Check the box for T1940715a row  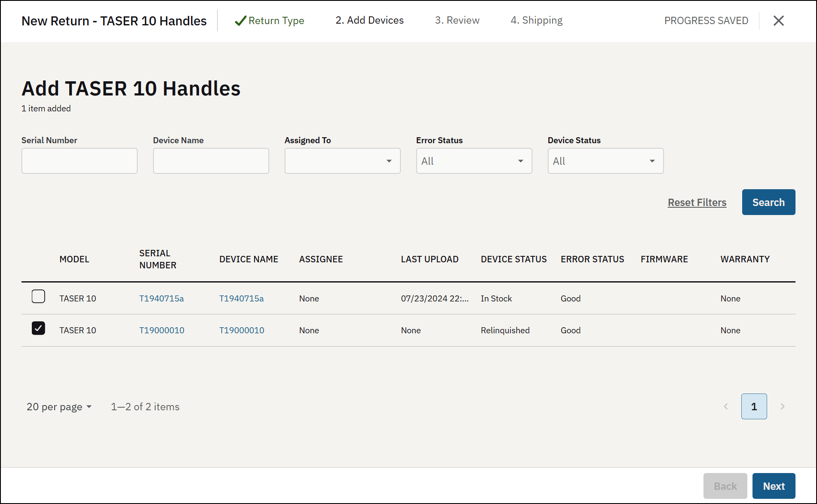38,296
